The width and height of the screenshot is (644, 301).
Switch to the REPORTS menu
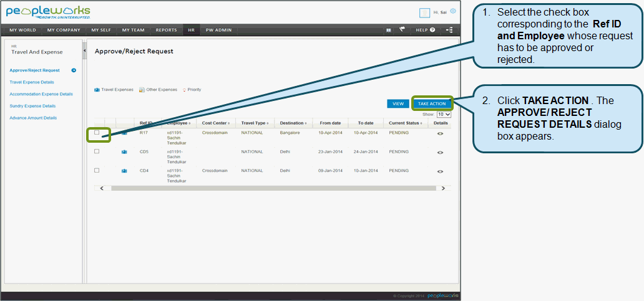(x=166, y=30)
